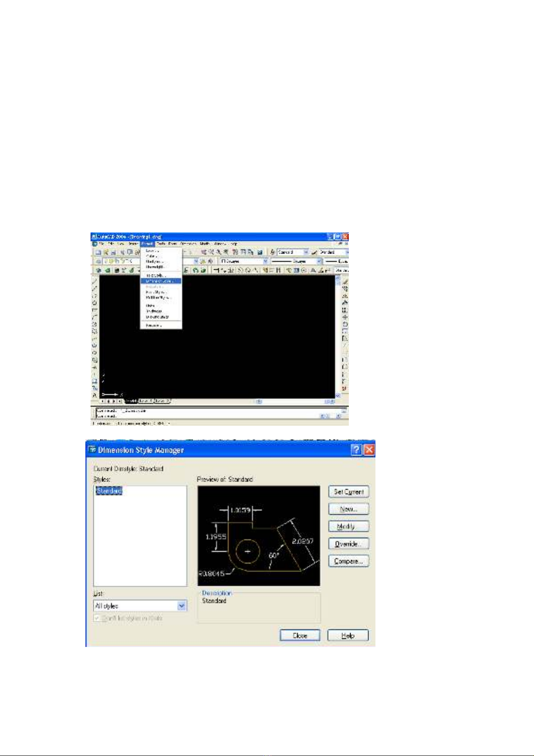Click the Dimension Style Manager title icon
Viewport: 534px width, 756px height.
tap(92, 450)
